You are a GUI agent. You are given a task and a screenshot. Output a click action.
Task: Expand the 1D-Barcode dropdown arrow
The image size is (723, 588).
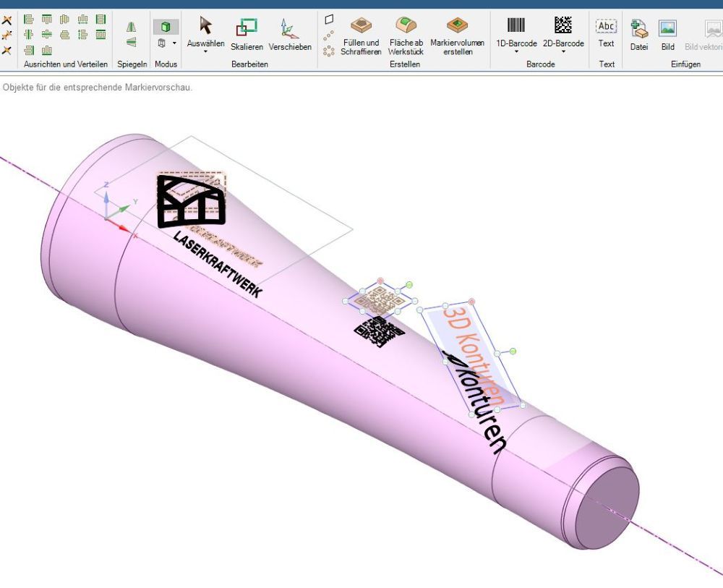pyautogui.click(x=516, y=51)
